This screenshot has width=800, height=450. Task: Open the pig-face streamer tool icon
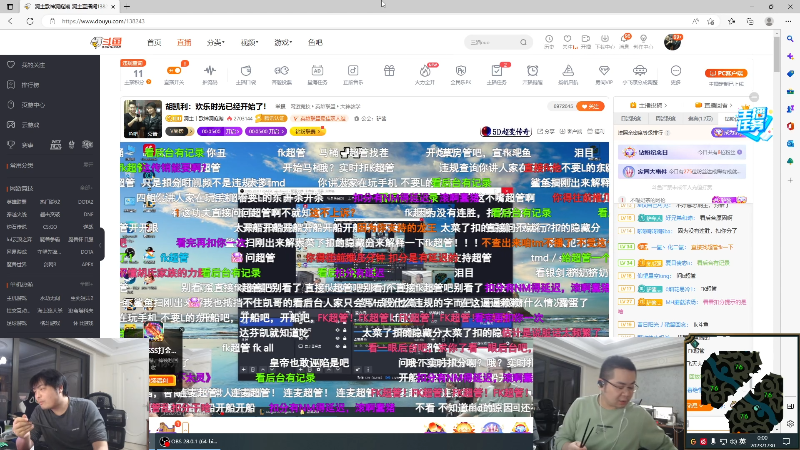click(281, 70)
